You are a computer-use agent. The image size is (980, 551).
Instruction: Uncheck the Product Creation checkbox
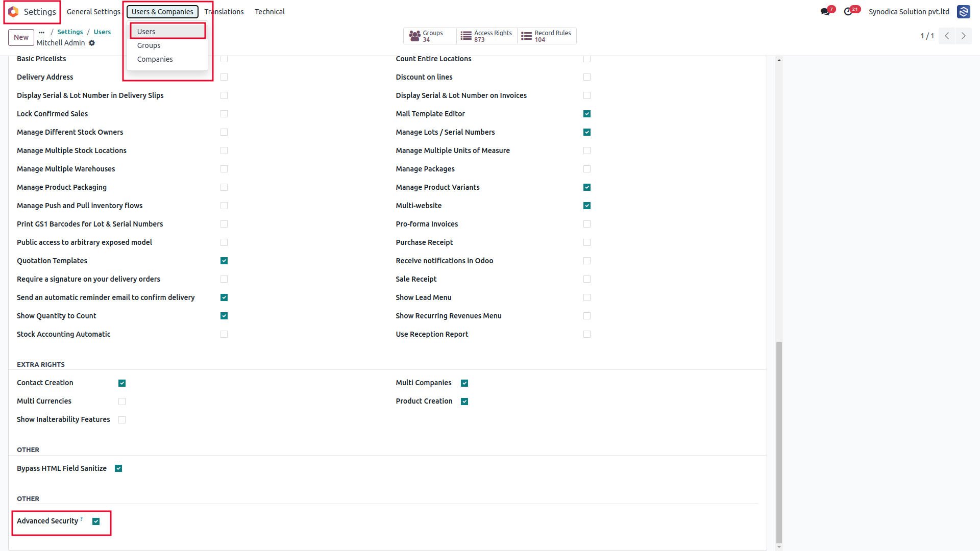coord(464,402)
